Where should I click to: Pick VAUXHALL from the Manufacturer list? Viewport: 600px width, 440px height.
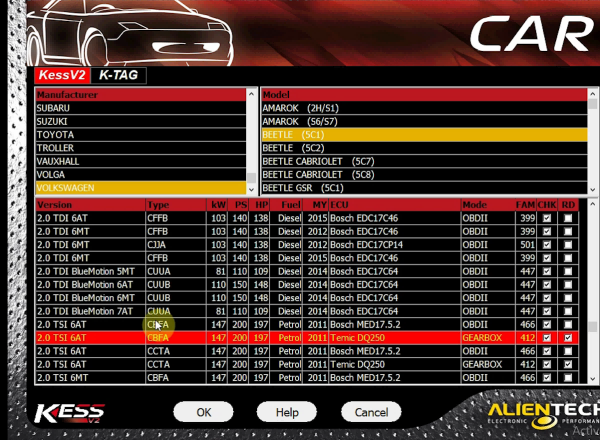pos(141,161)
